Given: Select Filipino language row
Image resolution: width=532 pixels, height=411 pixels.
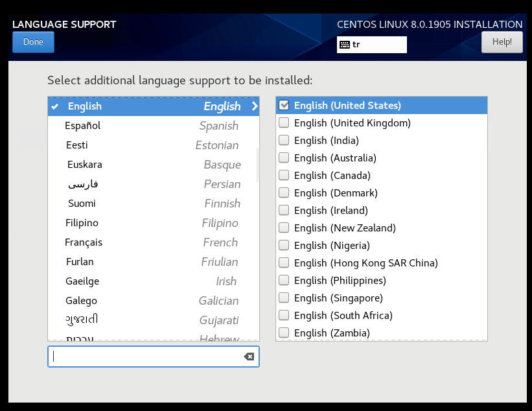Looking at the screenshot, I should pos(154,223).
